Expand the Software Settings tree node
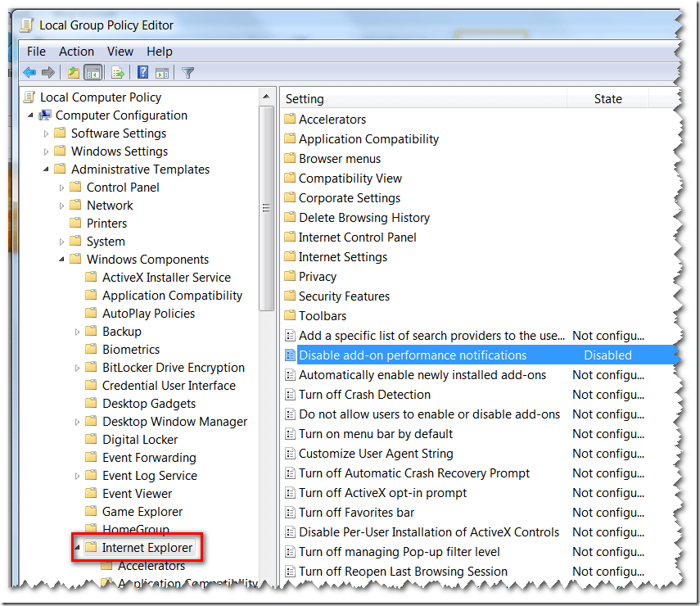This screenshot has width=700, height=606. [47, 133]
